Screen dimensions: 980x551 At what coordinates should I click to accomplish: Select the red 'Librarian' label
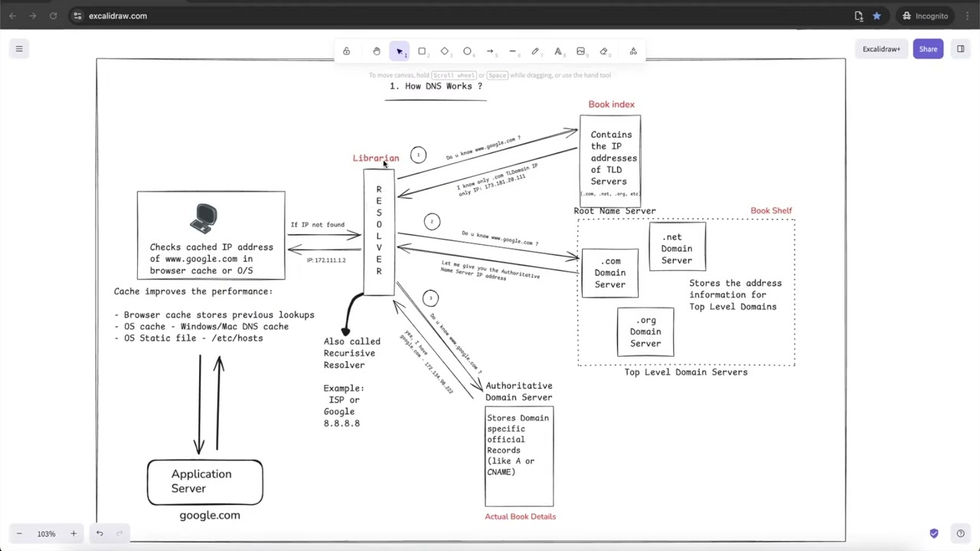click(x=376, y=158)
